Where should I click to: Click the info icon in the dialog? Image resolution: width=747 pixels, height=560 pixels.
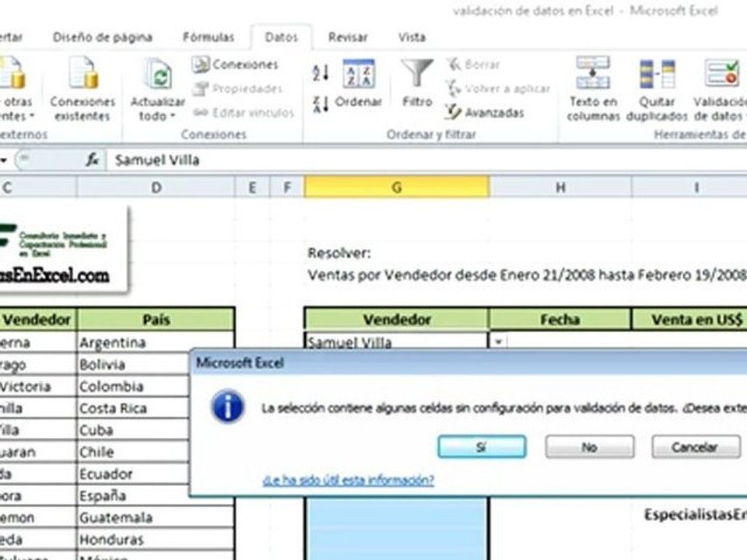click(x=228, y=406)
